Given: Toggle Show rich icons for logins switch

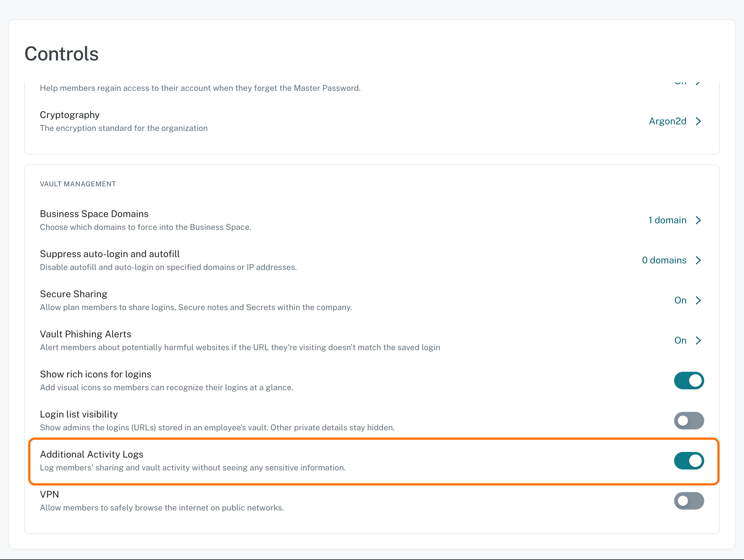Looking at the screenshot, I should pos(689,381).
